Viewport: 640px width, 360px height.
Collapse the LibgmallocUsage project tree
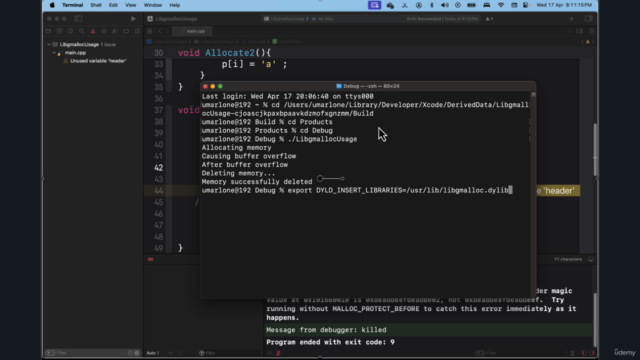49,44
